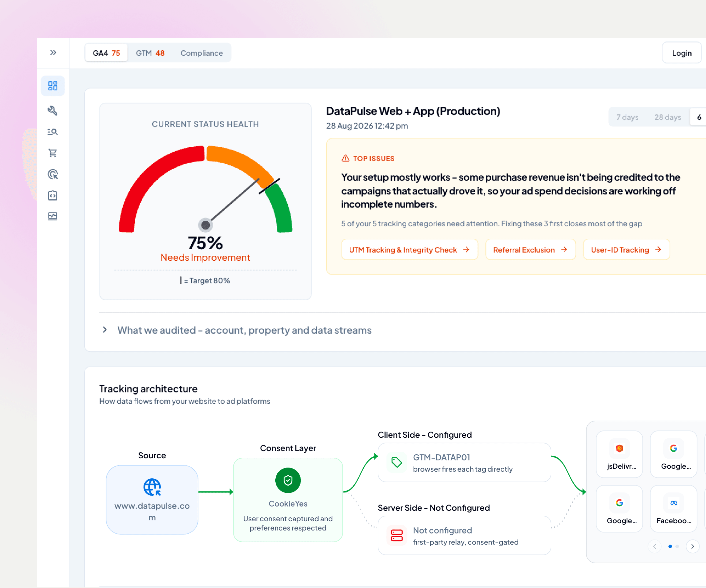
Task: Select the jsDelivr platform tile
Action: pyautogui.click(x=619, y=454)
